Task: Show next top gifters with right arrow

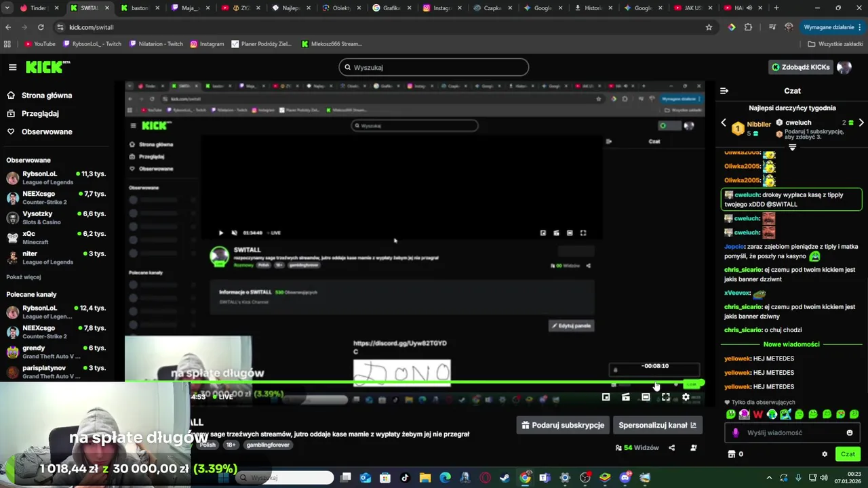Action: 861,123
